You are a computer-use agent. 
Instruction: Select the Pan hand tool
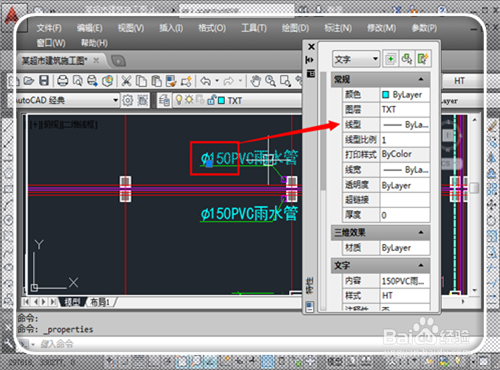pyautogui.click(x=256, y=81)
